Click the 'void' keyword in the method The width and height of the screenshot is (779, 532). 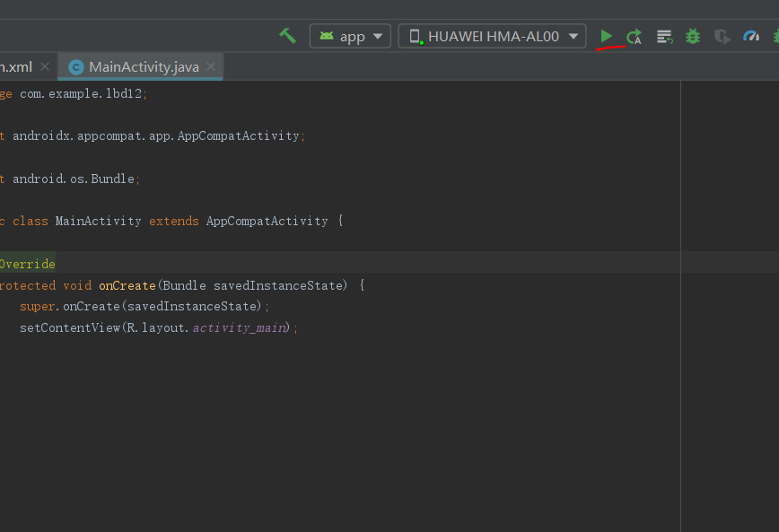click(x=77, y=285)
